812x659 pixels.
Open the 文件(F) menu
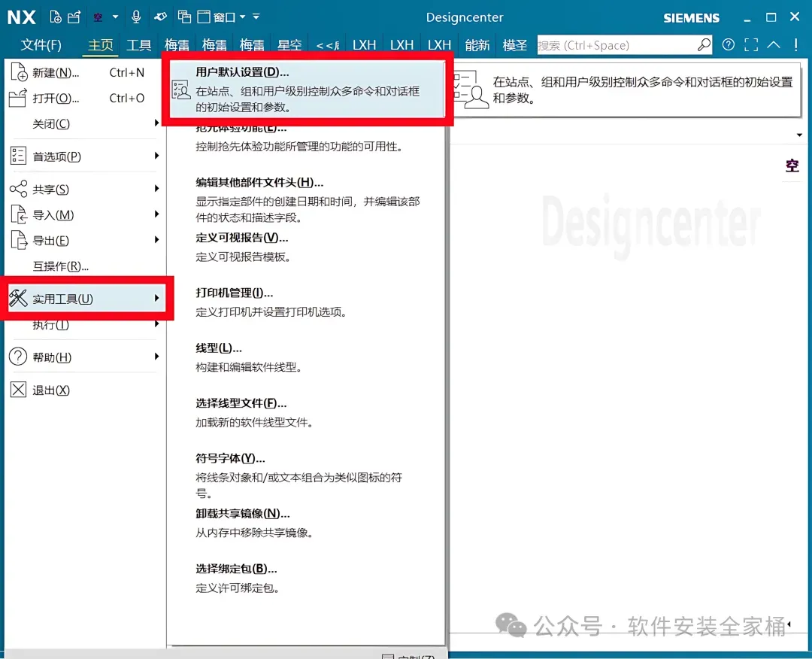tap(41, 45)
